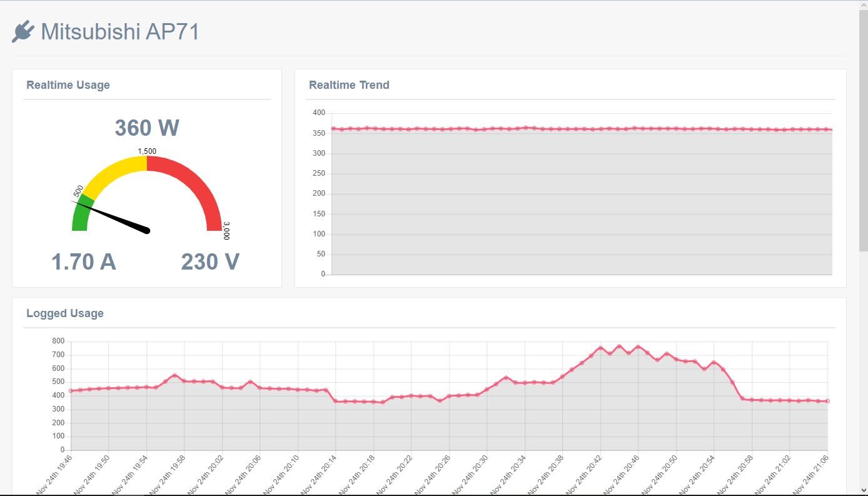The image size is (868, 496).
Task: Click the last data point of Logged Usage
Action: [827, 401]
